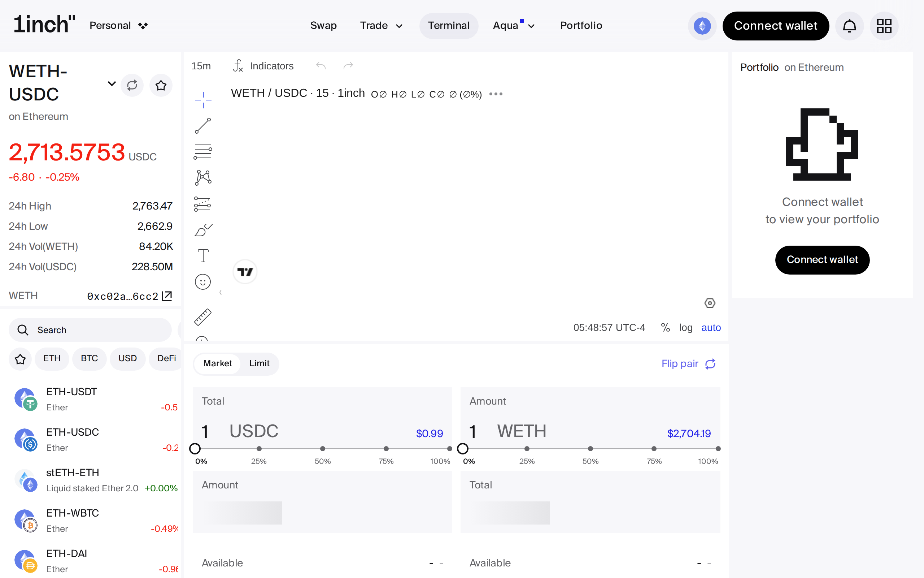924x578 pixels.
Task: Open the emoji icons tool
Action: click(203, 282)
